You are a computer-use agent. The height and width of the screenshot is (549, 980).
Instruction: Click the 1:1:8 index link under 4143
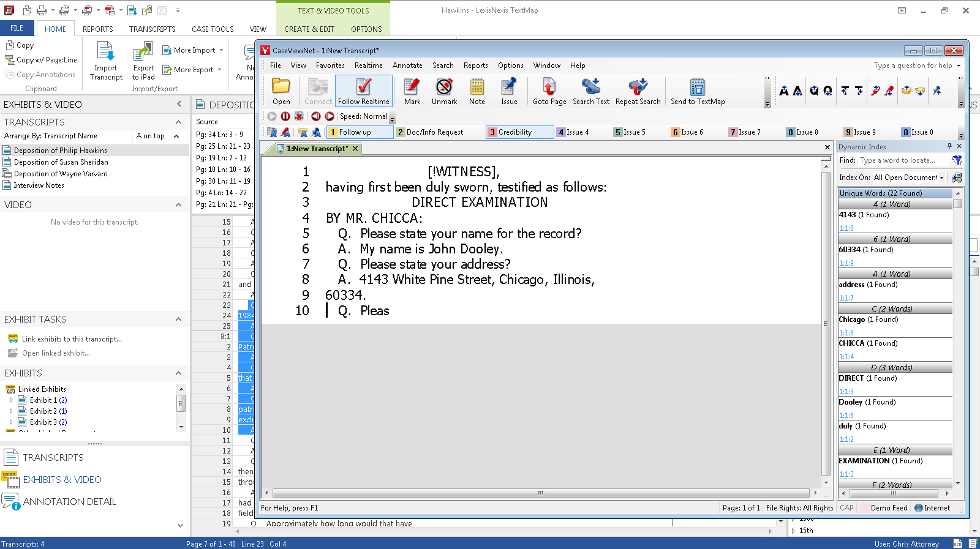tap(846, 228)
